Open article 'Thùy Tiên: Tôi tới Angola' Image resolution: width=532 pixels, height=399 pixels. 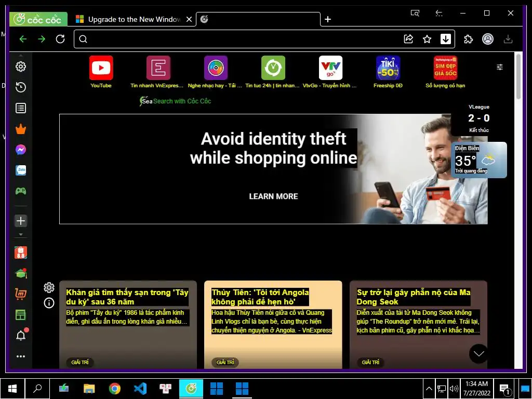(260, 297)
